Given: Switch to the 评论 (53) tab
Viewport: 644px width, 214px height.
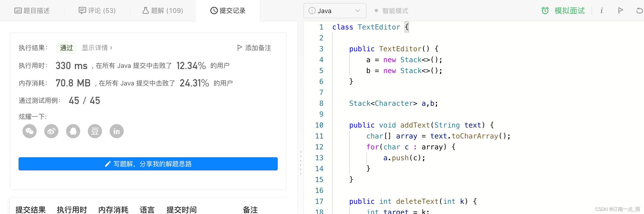Looking at the screenshot, I should click(x=97, y=11).
